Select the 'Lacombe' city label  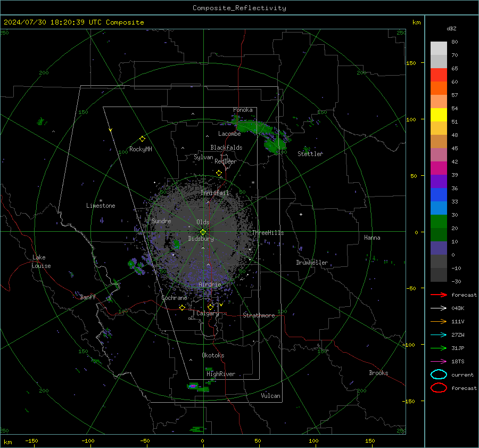(x=229, y=134)
